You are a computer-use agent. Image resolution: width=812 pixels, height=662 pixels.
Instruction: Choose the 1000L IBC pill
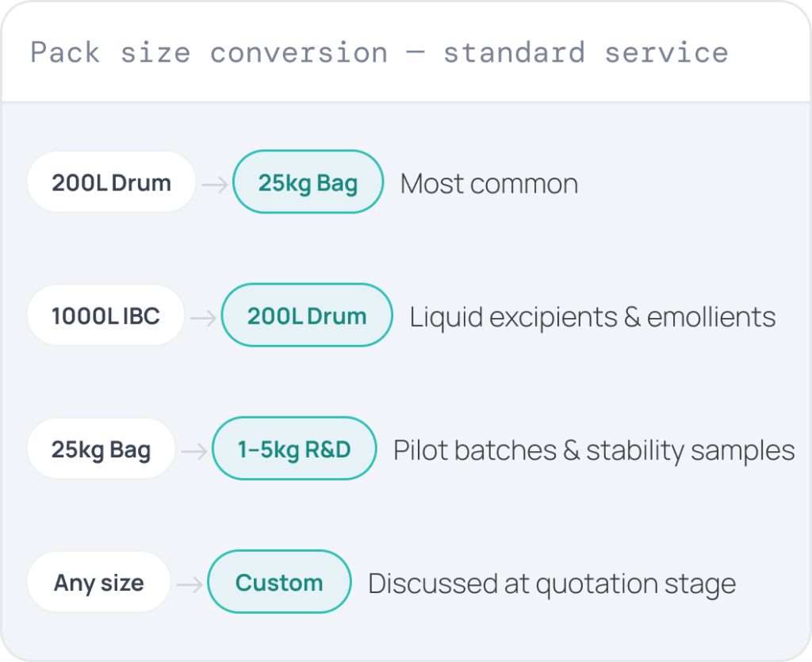tap(105, 316)
